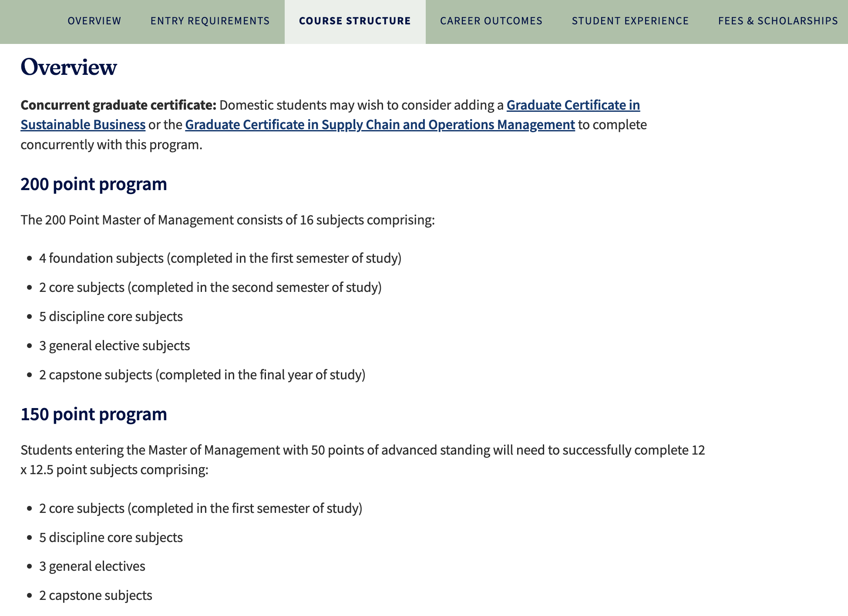
Task: Click '2 core subjects' second semester bullet
Action: 210,288
